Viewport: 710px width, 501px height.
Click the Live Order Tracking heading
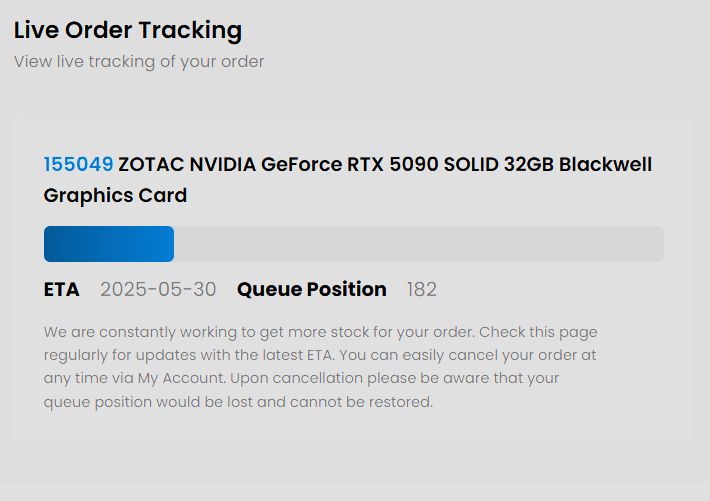point(127,30)
